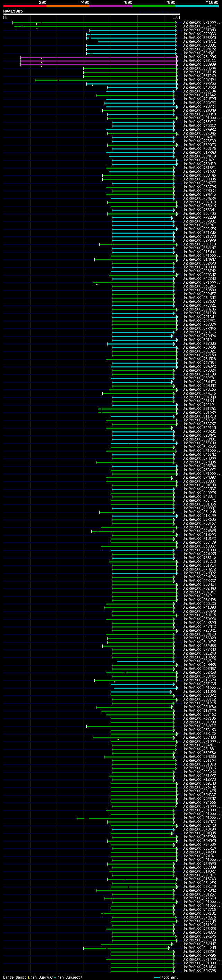The height and width of the screenshot is (980, 222).
Task: Click label UniRef100_Q1MAM7
Action: click(x=199, y=259)
